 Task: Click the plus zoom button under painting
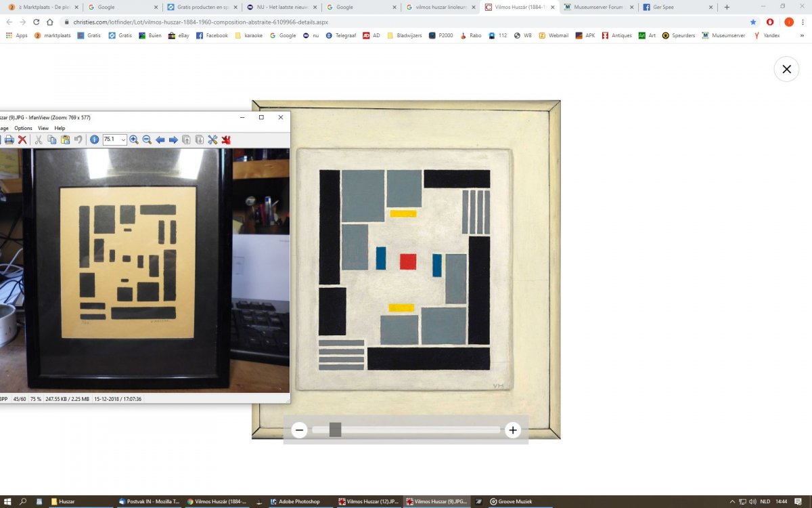pyautogui.click(x=513, y=430)
